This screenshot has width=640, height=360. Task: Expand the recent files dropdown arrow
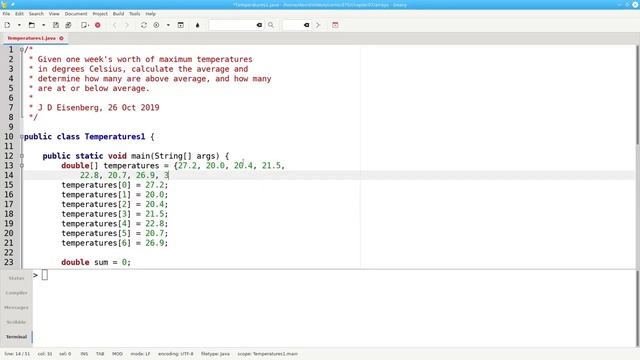43,25
